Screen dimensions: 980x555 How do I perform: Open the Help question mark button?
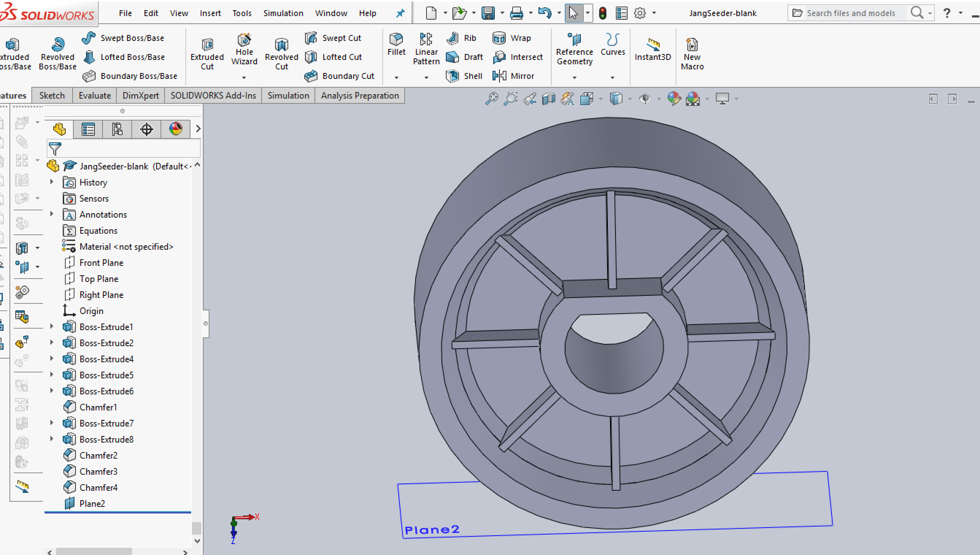[x=946, y=14]
